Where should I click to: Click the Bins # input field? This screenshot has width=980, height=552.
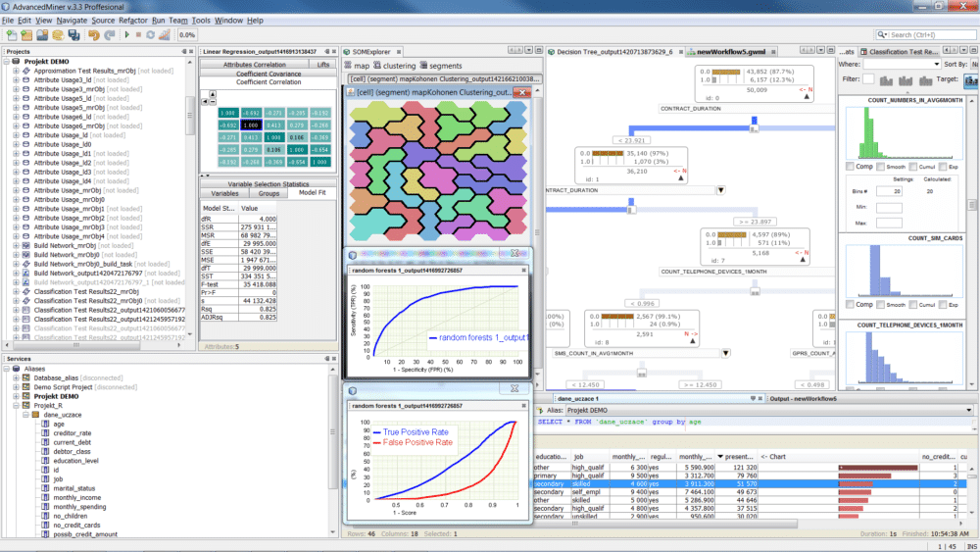[x=888, y=192]
